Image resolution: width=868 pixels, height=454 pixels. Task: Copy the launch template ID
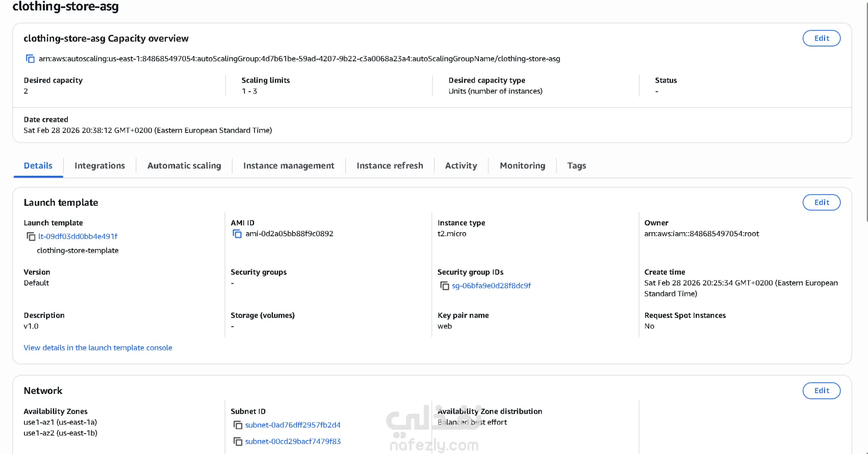pos(31,236)
